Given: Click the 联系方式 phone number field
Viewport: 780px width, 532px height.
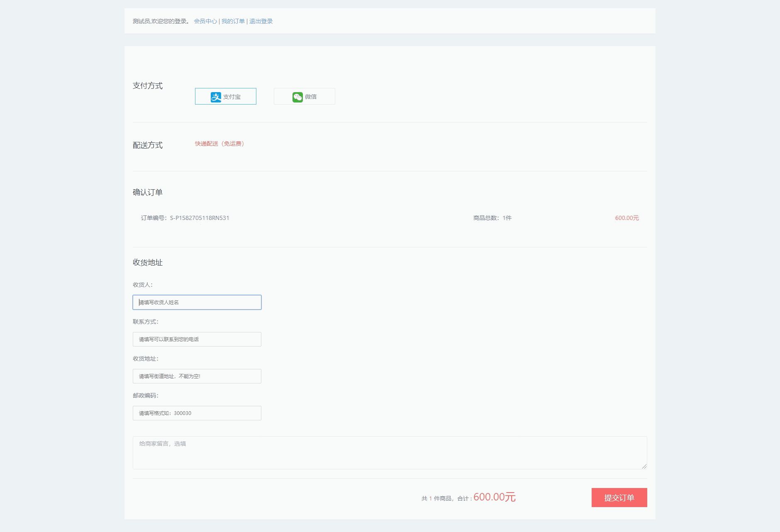Looking at the screenshot, I should [x=197, y=339].
